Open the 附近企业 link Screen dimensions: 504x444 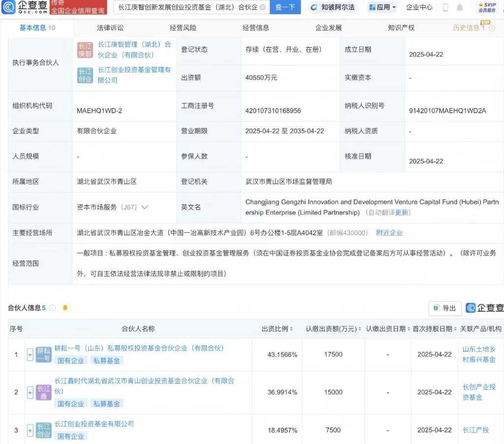389,233
